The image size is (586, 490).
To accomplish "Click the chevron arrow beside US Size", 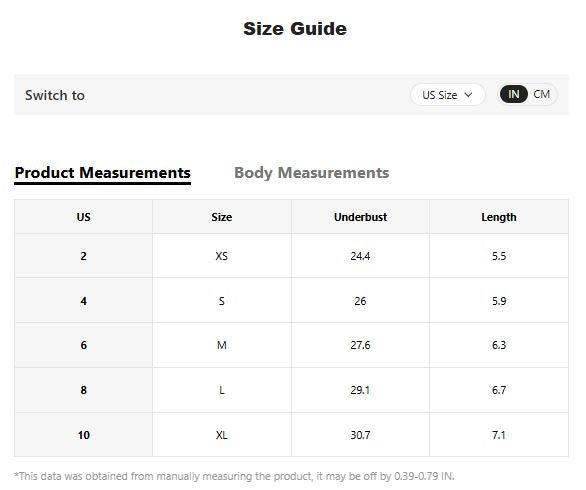I will point(468,95).
